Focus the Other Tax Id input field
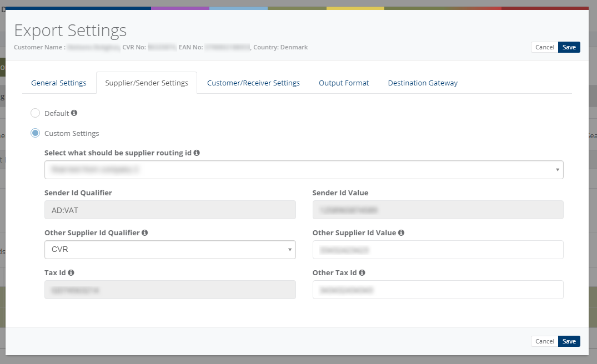This screenshot has width=597, height=364. pos(438,290)
